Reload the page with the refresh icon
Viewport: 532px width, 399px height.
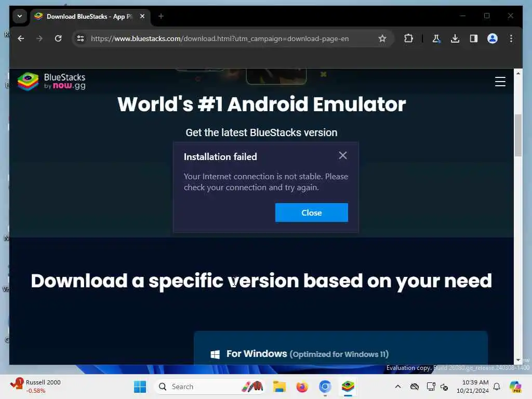tap(58, 38)
